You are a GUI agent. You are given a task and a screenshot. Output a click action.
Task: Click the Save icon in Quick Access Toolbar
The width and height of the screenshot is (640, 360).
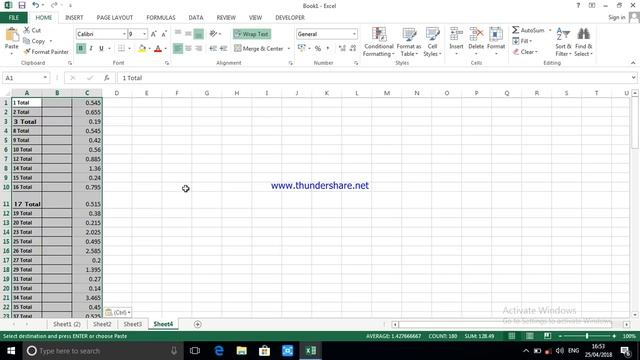22,5
